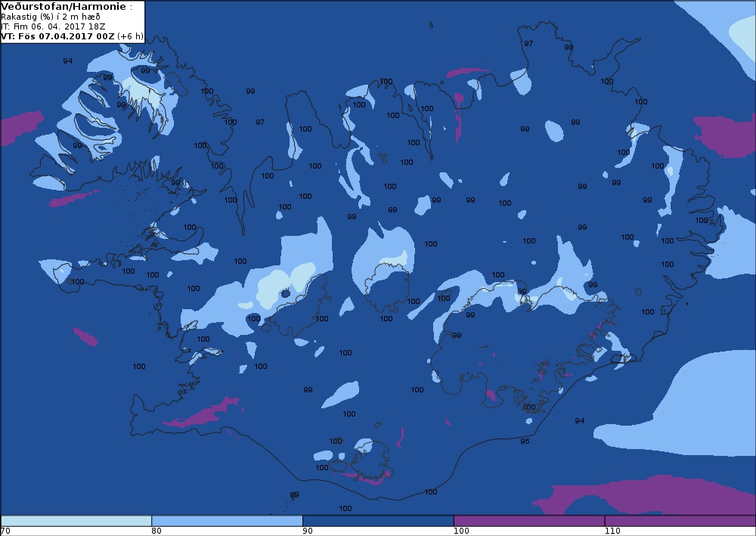Click the purple legend swatch above 110
This screenshot has width=756, height=536.
coord(680,521)
